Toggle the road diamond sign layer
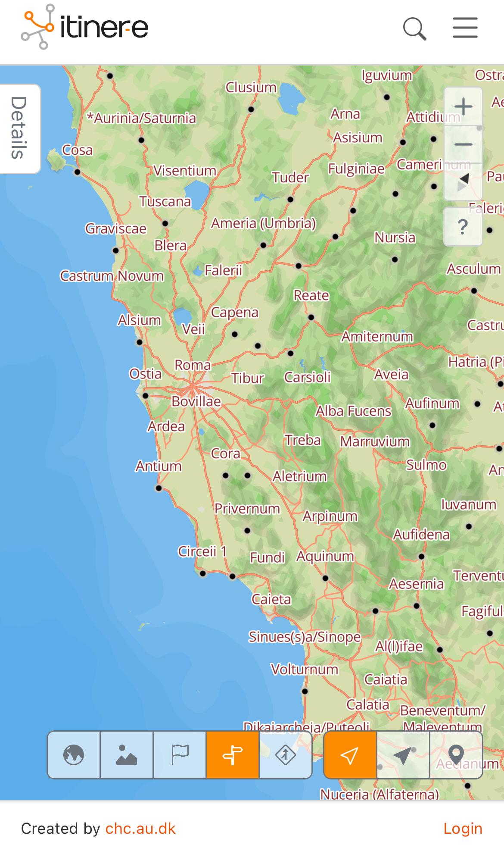 [285, 755]
